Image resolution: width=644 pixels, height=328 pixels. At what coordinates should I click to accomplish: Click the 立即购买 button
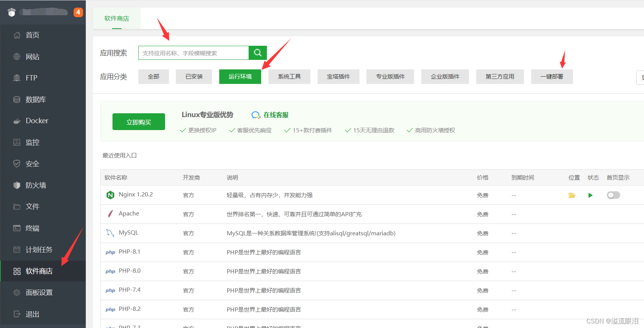coord(139,122)
